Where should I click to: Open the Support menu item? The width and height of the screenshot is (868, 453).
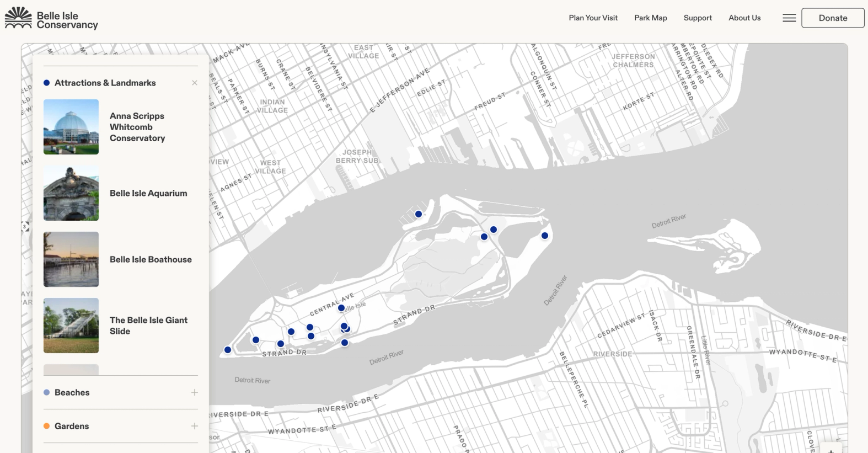tap(698, 18)
